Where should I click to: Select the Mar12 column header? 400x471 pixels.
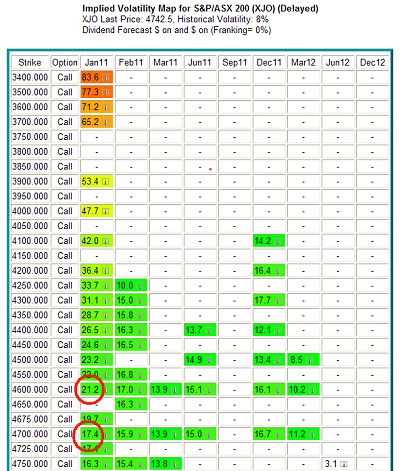pyautogui.click(x=303, y=62)
